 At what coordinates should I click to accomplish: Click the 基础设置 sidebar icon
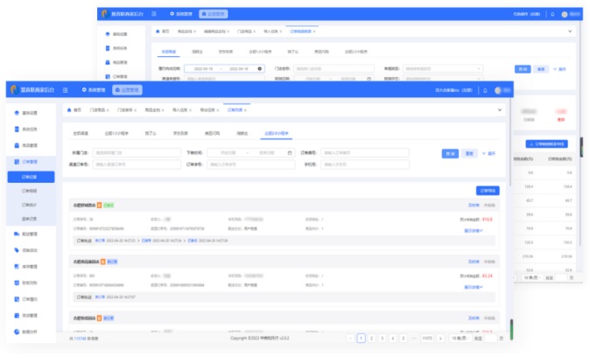(18, 113)
